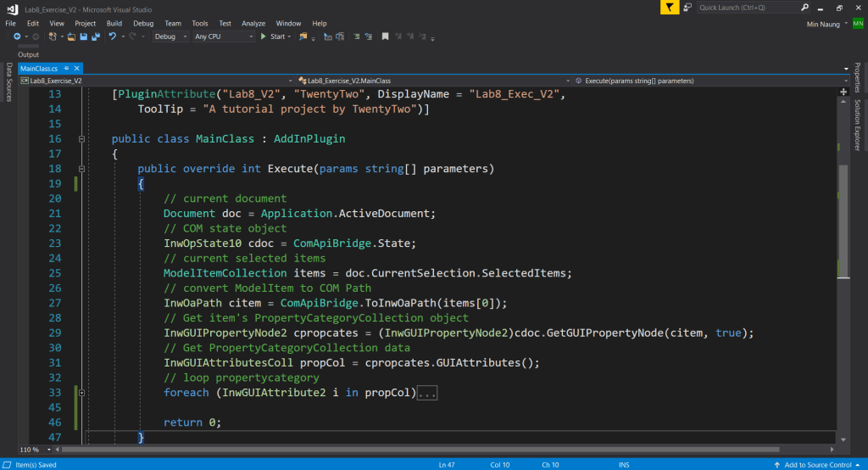The height and width of the screenshot is (470, 868).
Task: Collapse the MainClass class outline
Action: tap(81, 138)
